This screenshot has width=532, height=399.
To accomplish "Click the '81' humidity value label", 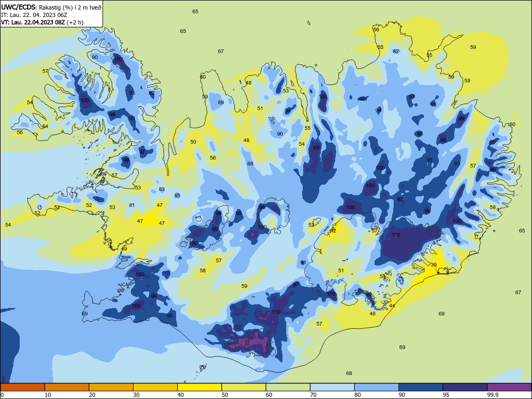I will [x=132, y=205].
